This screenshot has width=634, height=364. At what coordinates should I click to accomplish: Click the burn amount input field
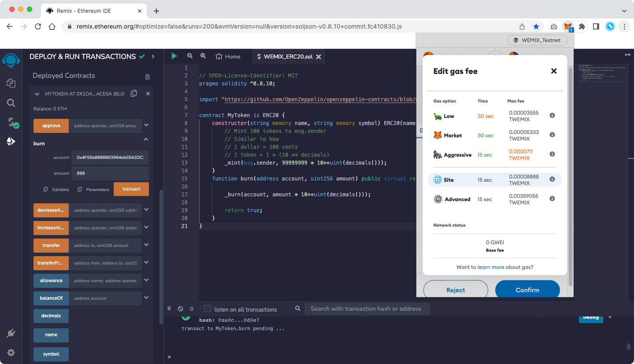[110, 173]
